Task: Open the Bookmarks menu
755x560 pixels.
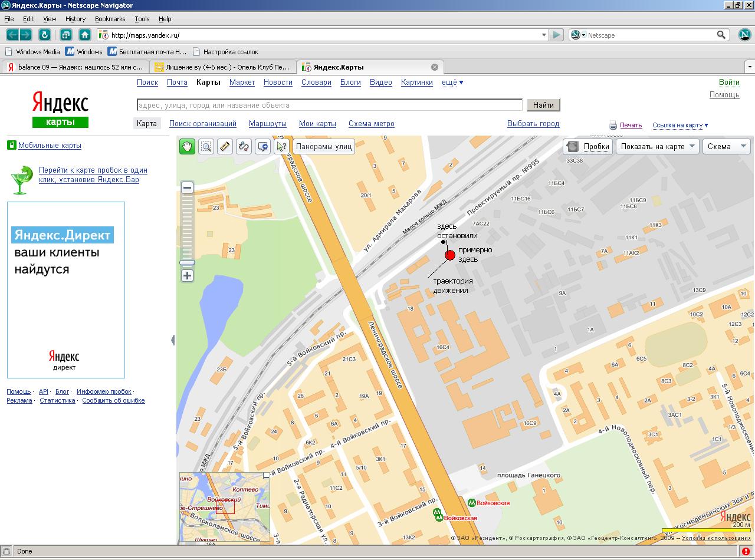Action: [110, 19]
